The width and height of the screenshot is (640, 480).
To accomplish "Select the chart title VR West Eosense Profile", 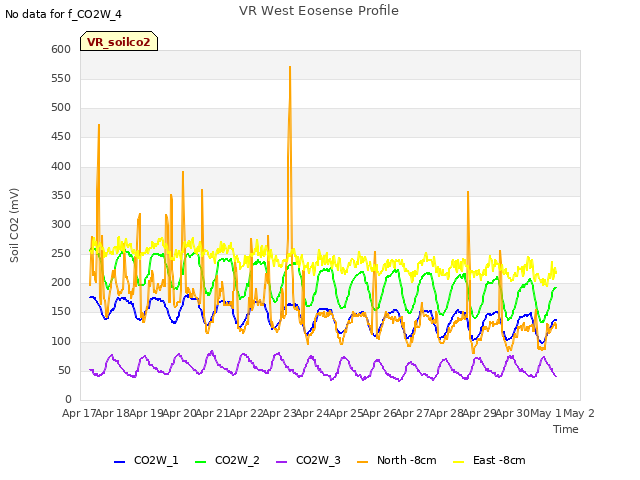I will click(319, 11).
